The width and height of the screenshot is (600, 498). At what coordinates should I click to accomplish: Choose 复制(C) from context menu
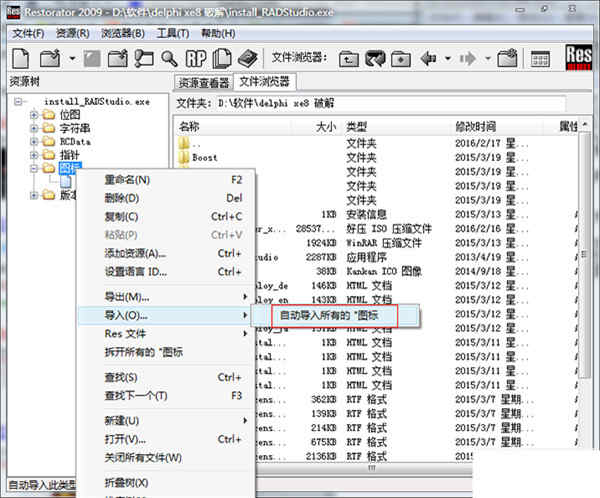tap(166, 216)
